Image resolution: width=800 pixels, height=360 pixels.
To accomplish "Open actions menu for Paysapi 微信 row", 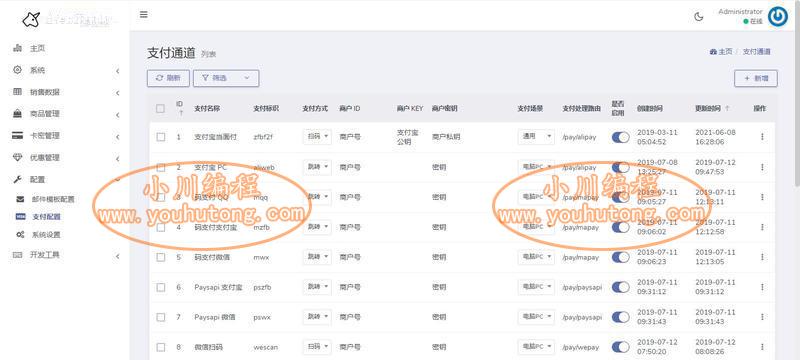I will (x=762, y=317).
